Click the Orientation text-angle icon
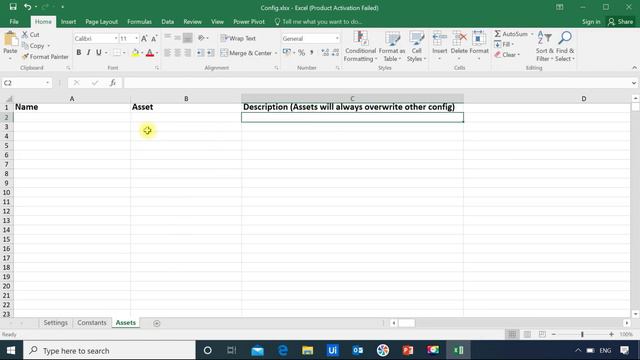The width and height of the screenshot is (640, 360). point(201,38)
